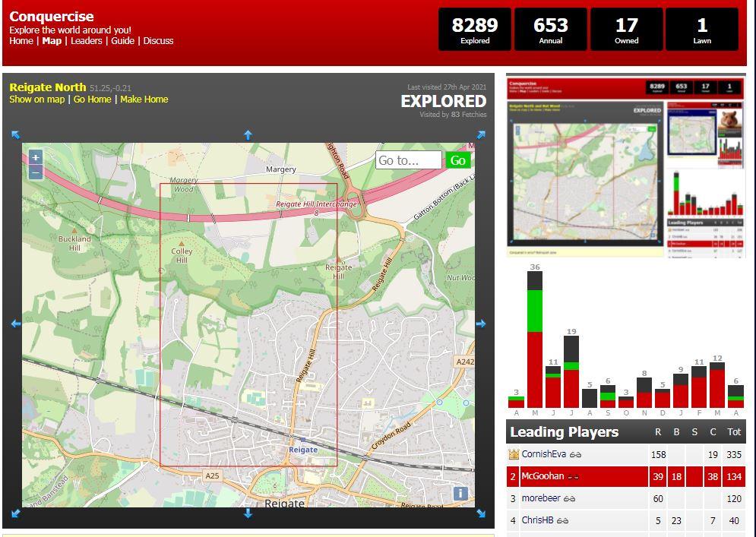Image resolution: width=756 pixels, height=537 pixels.
Task: Click the glasses icon next to morebeer
Action: [569, 499]
